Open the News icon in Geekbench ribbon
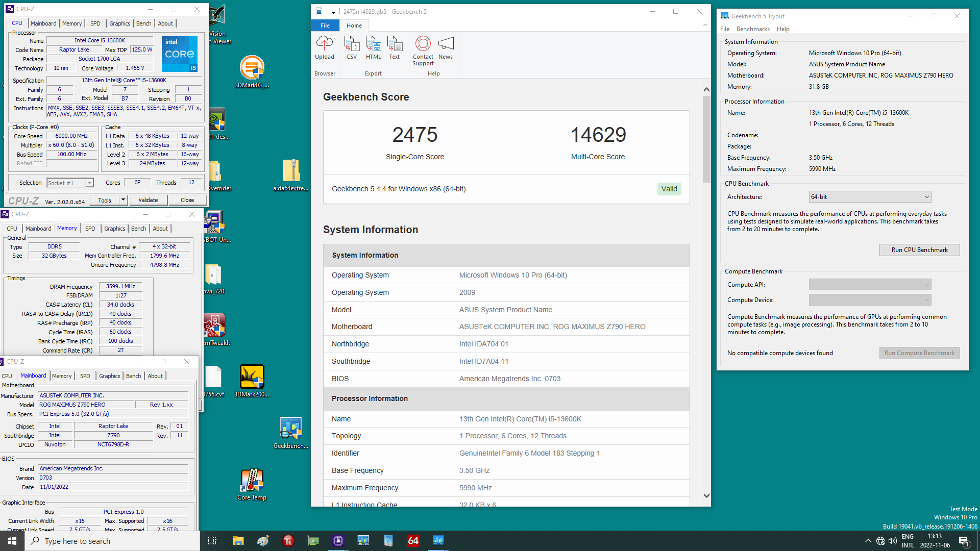This screenshot has height=551, width=980. [x=446, y=48]
